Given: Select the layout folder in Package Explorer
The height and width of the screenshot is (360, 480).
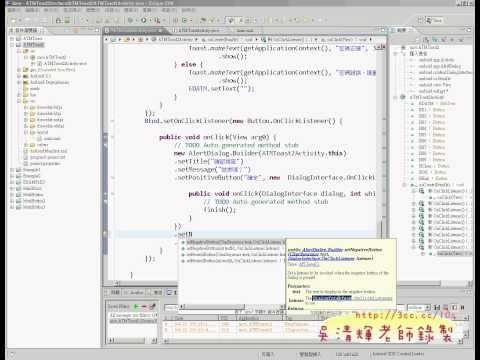Looking at the screenshot, I should coord(39,133).
